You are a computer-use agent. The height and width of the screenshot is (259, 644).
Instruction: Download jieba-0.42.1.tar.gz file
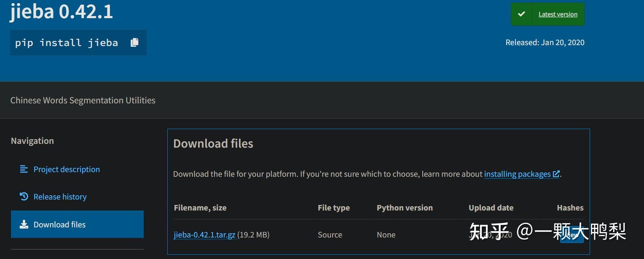click(x=204, y=235)
